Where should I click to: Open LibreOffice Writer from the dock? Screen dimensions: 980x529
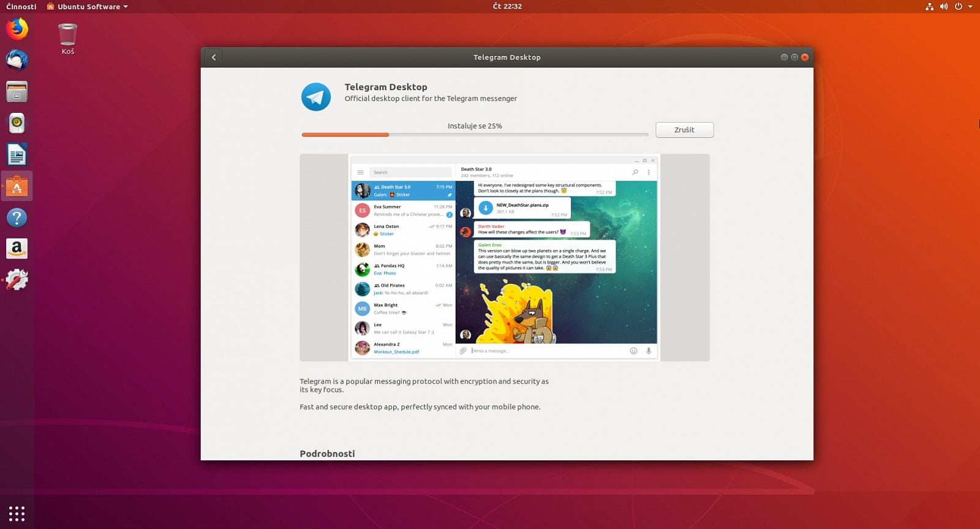[x=17, y=154]
